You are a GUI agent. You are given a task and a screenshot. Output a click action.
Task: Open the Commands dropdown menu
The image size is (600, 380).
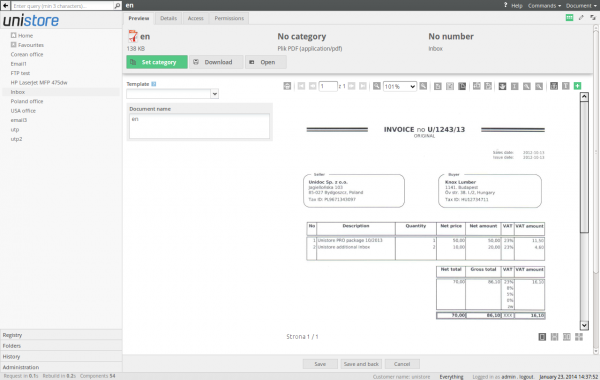point(544,5)
